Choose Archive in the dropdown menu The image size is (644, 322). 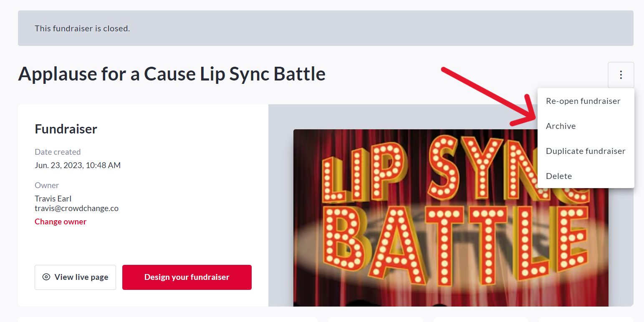(x=561, y=126)
